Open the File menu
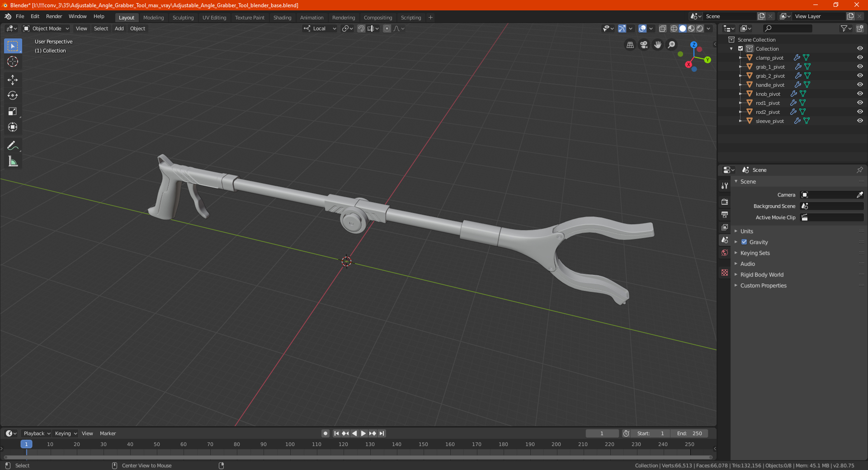Image resolution: width=868 pixels, height=470 pixels. tap(20, 16)
